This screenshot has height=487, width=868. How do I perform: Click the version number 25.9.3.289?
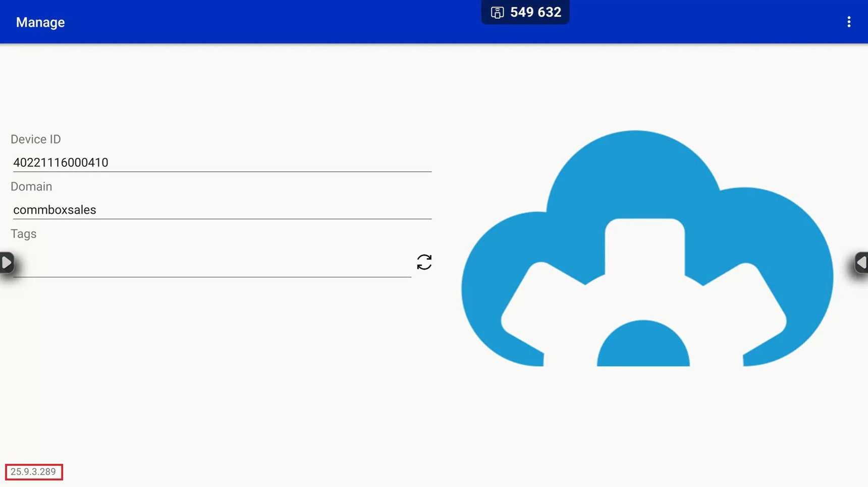click(33, 472)
